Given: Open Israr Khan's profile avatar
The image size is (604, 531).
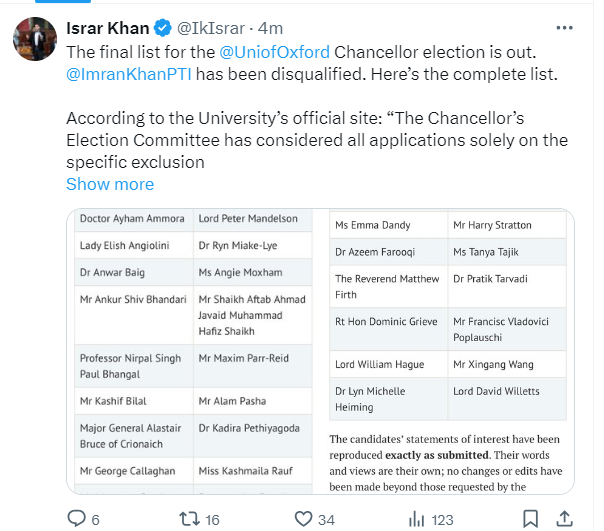Looking at the screenshot, I should [33, 38].
